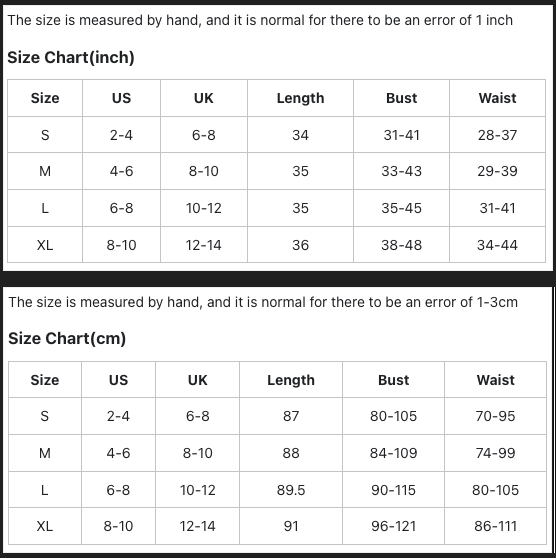
Task: Click the 29-39 waist value
Action: click(497, 172)
